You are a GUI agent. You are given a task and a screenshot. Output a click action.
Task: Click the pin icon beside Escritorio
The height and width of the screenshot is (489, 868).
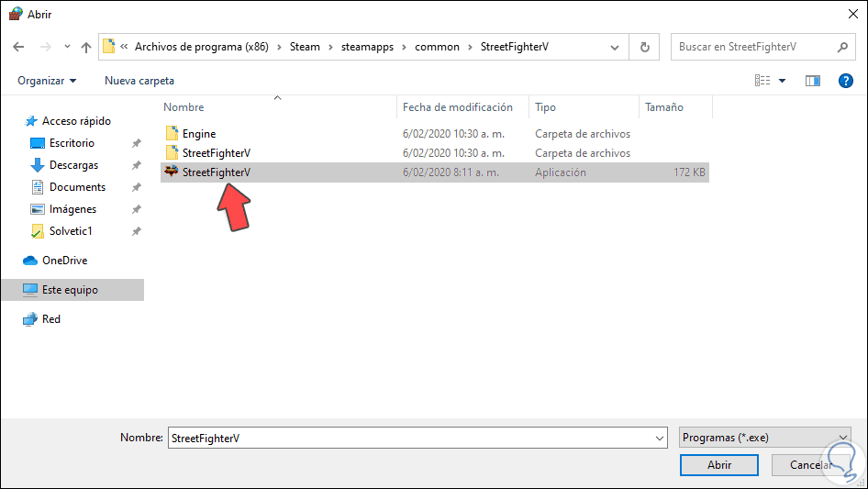[x=136, y=143]
